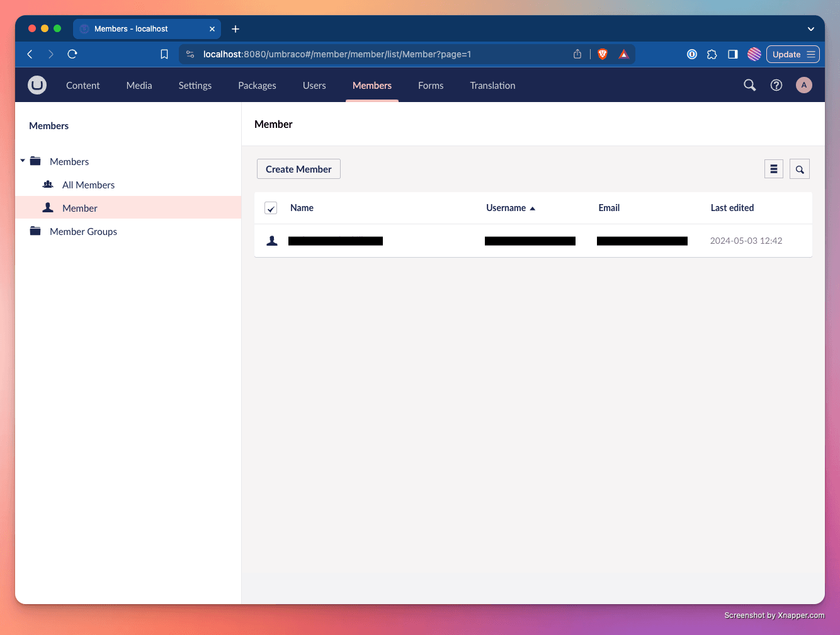Open the Umbraco logo home icon
This screenshot has height=635, width=840.
coord(37,85)
